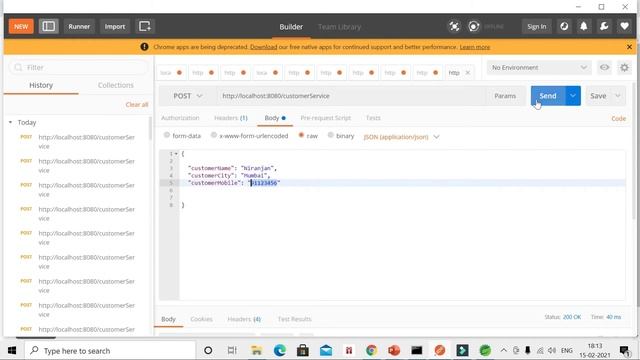
Task: Send the POST request
Action: [548, 96]
